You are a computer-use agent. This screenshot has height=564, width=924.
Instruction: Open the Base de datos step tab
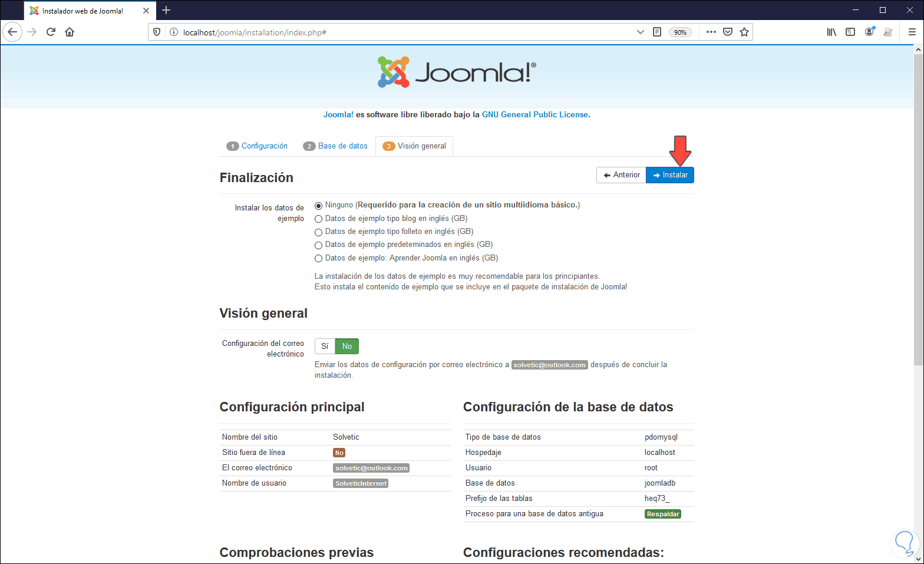point(335,146)
